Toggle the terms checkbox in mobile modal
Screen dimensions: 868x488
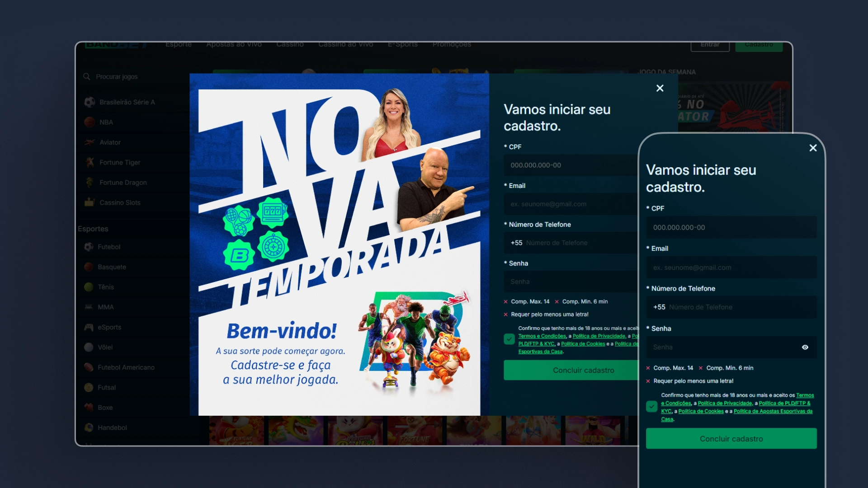click(651, 407)
